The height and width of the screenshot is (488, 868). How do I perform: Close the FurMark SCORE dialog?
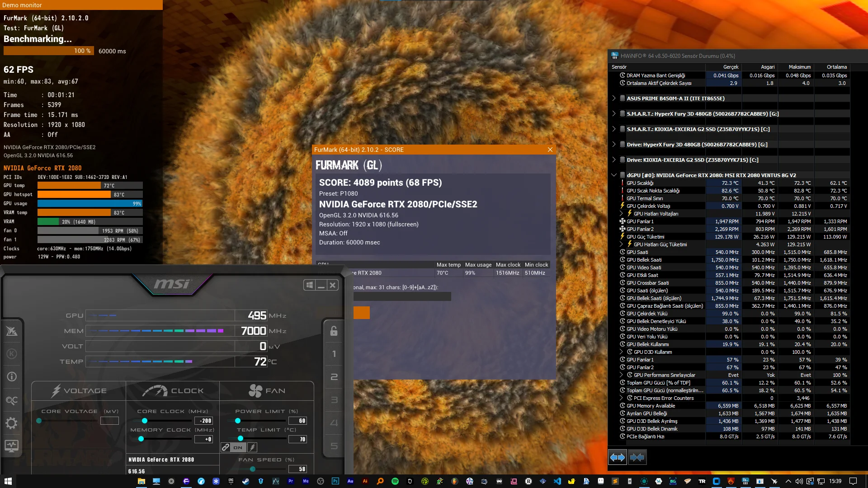[x=550, y=150]
